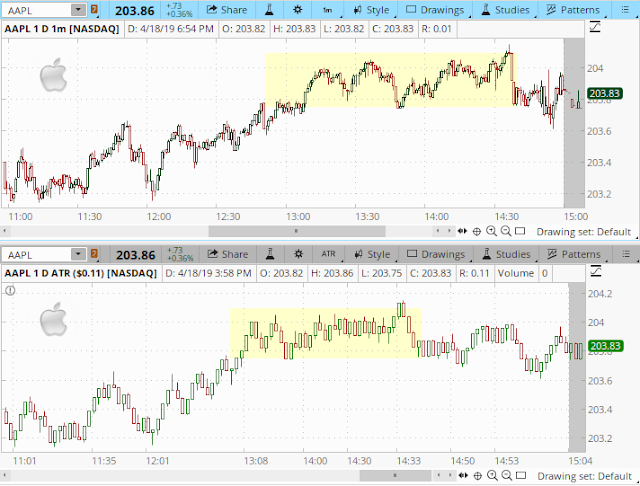Open the 1m timeframe selector

(328, 10)
